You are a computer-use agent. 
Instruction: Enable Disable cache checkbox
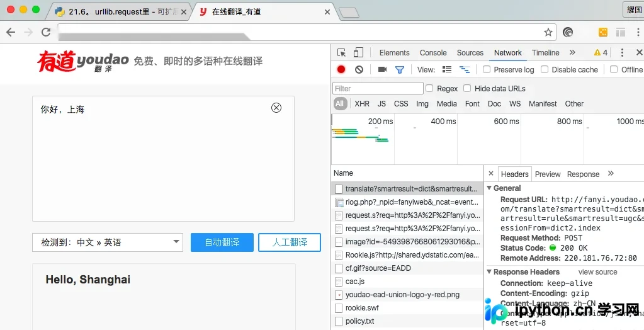[x=544, y=69]
